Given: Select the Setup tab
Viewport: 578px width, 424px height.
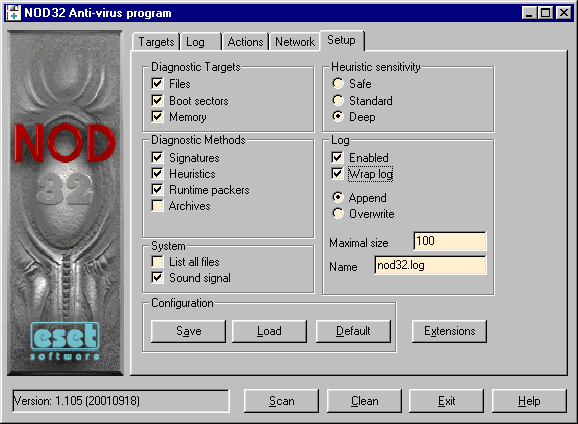Looking at the screenshot, I should click(x=342, y=40).
